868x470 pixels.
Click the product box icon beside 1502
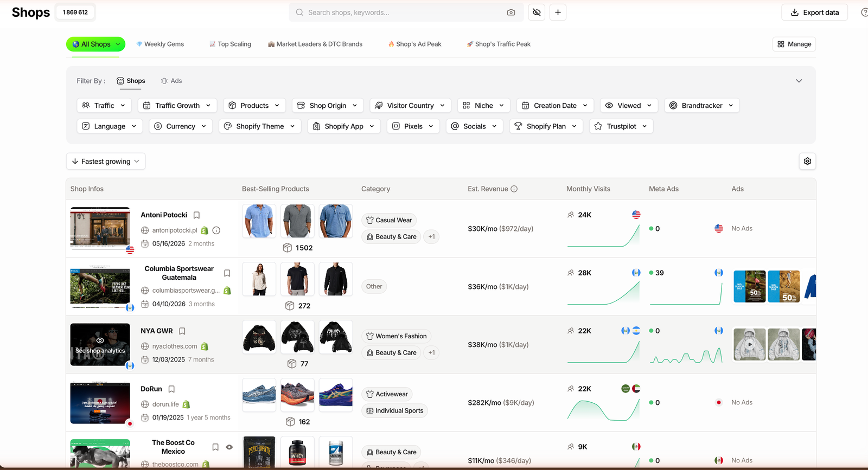[x=288, y=248]
